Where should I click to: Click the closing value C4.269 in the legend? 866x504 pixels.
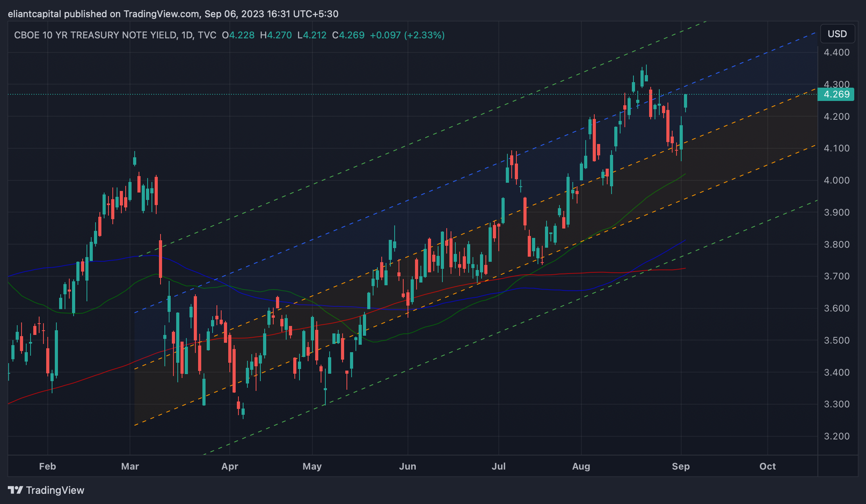coord(348,35)
